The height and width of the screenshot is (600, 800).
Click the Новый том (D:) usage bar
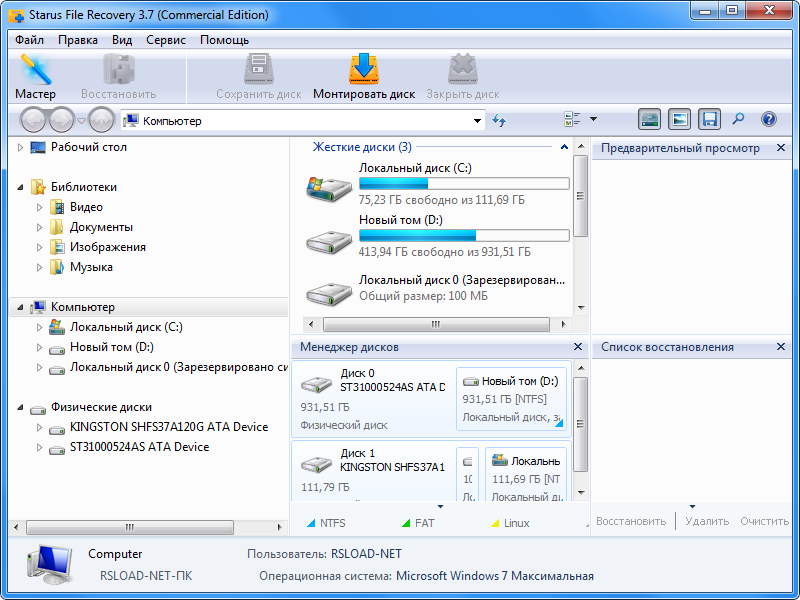pos(464,235)
